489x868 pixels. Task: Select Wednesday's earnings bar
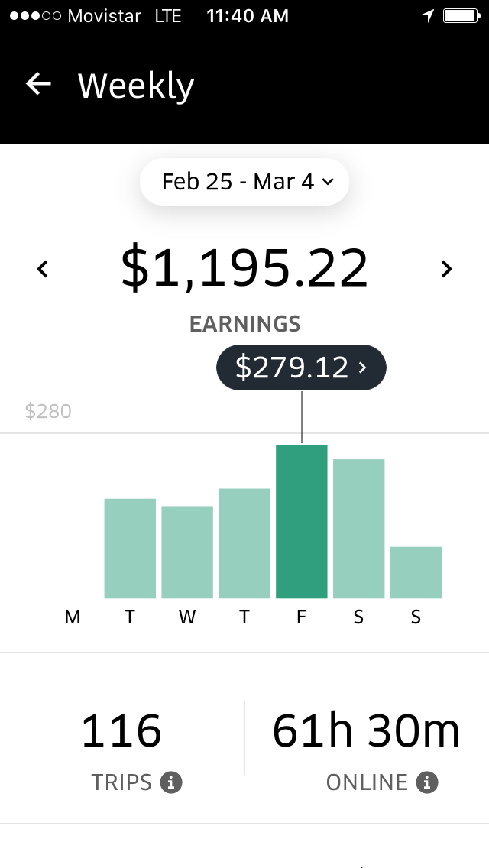pos(187,552)
